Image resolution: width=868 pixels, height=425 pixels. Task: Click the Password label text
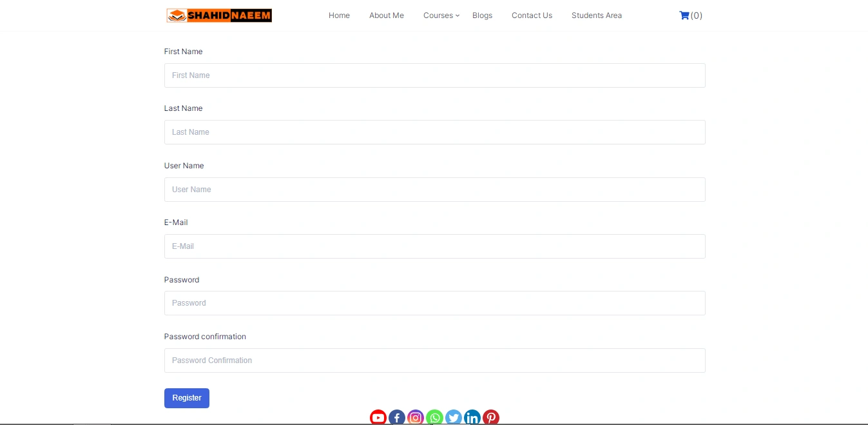pyautogui.click(x=182, y=280)
